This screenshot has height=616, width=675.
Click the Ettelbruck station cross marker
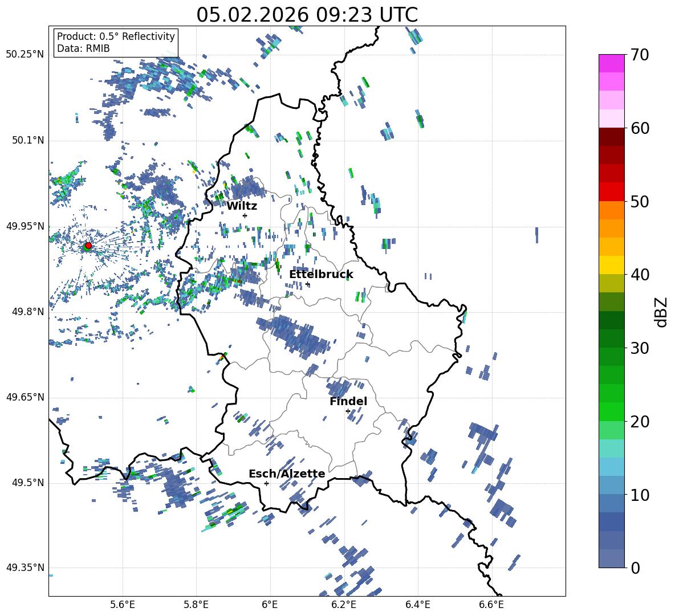(307, 284)
